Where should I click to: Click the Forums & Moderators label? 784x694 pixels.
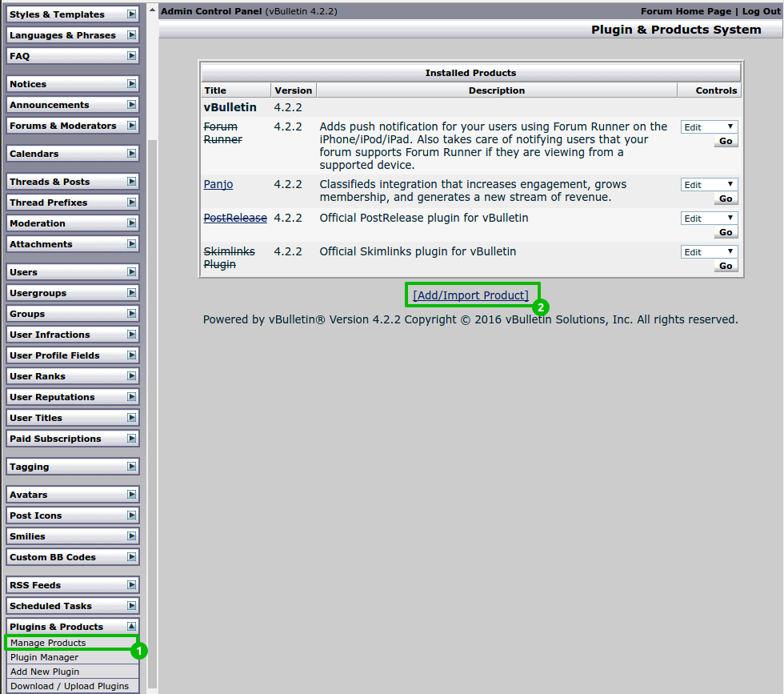pos(62,125)
